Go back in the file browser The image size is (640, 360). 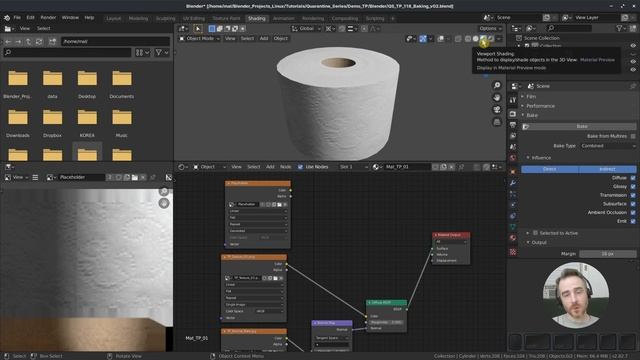point(8,42)
